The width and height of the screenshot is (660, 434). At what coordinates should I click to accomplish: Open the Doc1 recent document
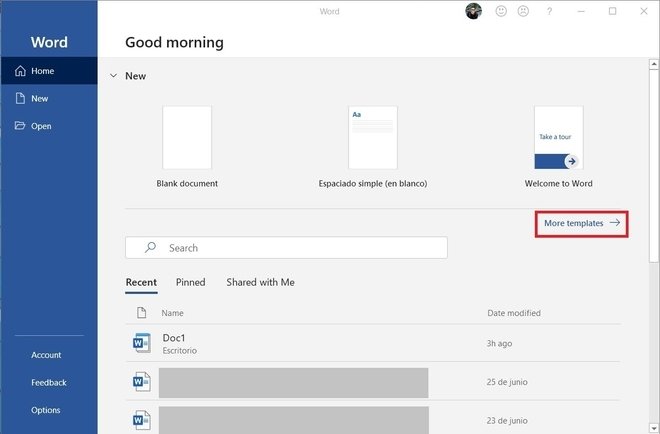(373, 343)
